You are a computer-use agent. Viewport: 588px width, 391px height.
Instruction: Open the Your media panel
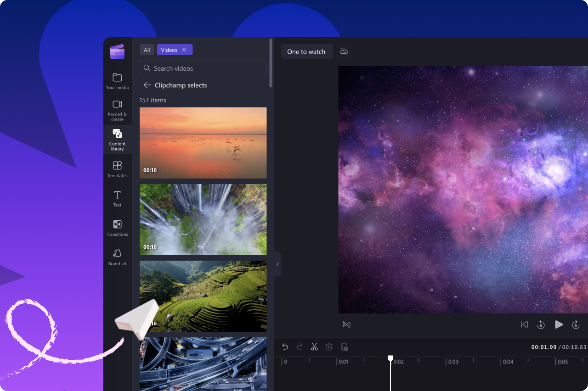tap(117, 80)
